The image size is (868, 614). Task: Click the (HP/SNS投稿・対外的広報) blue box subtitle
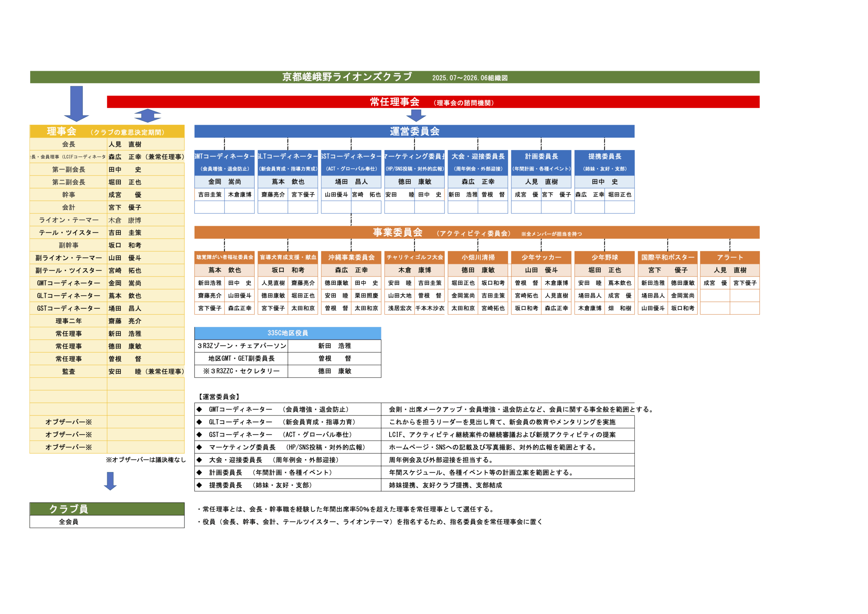[x=414, y=169]
